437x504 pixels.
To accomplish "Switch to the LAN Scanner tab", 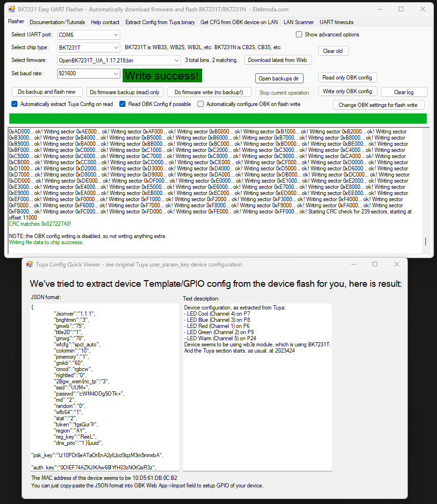I will pos(298,22).
